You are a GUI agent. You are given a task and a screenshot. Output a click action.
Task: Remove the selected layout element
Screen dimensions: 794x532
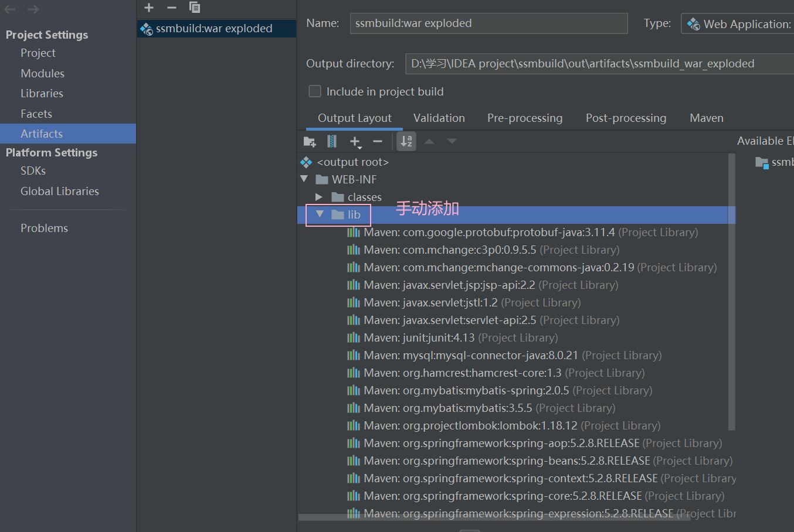coord(378,141)
